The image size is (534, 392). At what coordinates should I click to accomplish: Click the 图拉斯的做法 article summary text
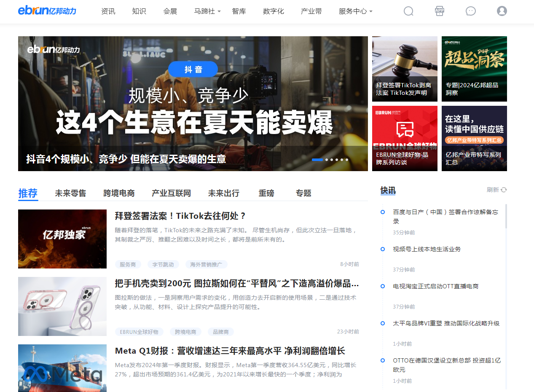coord(236,302)
